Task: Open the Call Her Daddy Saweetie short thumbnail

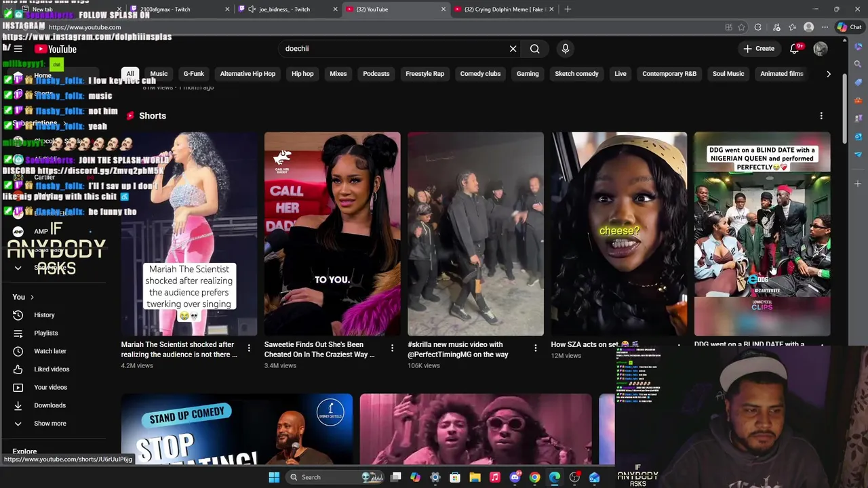Action: (x=332, y=234)
